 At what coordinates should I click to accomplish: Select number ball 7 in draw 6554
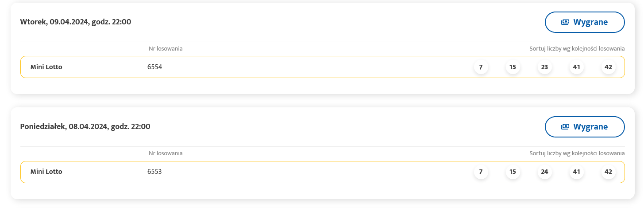point(481,67)
